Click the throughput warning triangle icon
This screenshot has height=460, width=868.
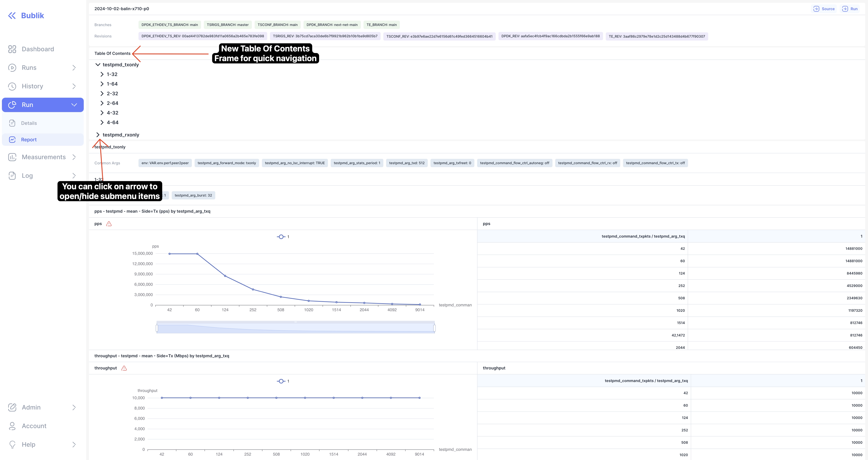124,368
